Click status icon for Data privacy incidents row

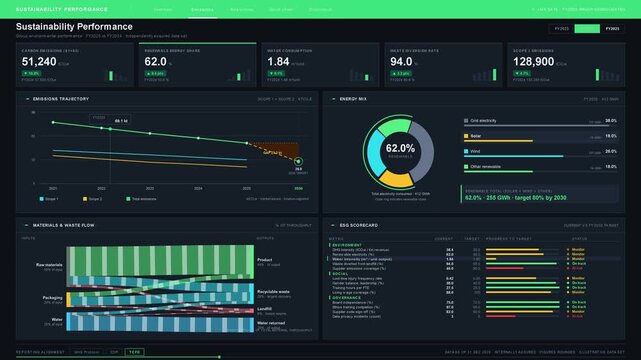568,316
